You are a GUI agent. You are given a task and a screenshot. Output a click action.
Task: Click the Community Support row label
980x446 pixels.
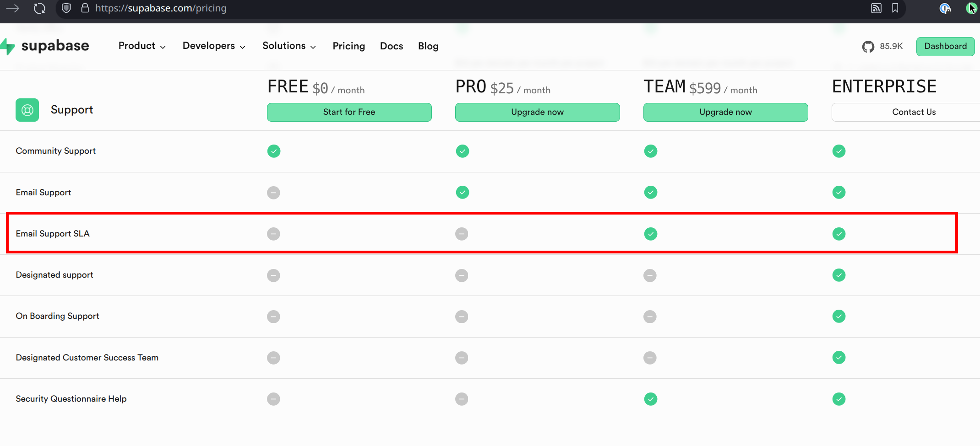click(x=55, y=151)
